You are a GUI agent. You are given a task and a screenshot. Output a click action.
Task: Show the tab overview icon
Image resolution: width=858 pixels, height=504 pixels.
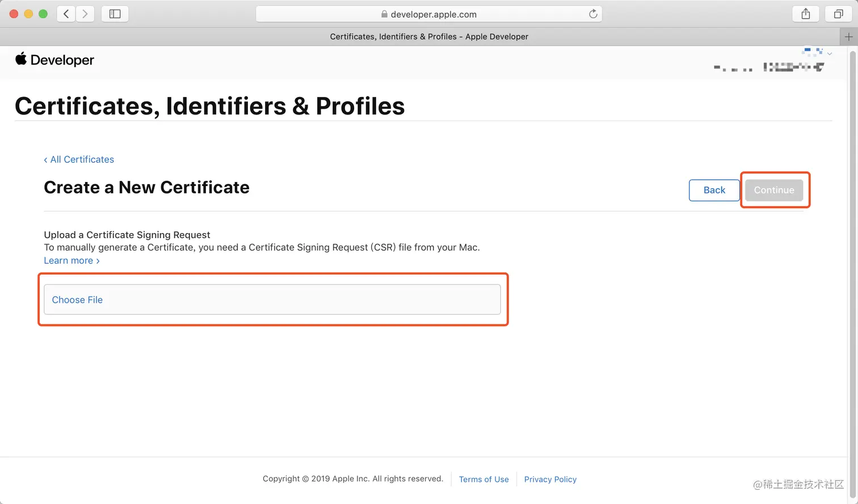[838, 14]
